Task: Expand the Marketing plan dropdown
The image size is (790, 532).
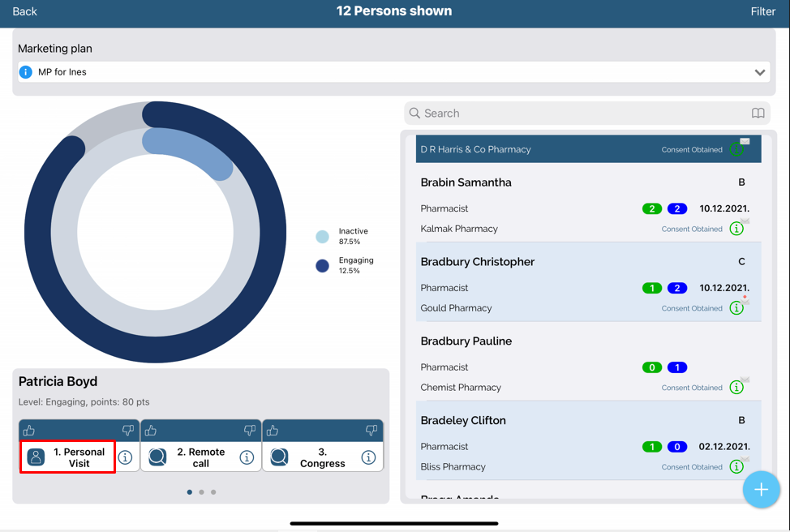Action: (x=759, y=72)
